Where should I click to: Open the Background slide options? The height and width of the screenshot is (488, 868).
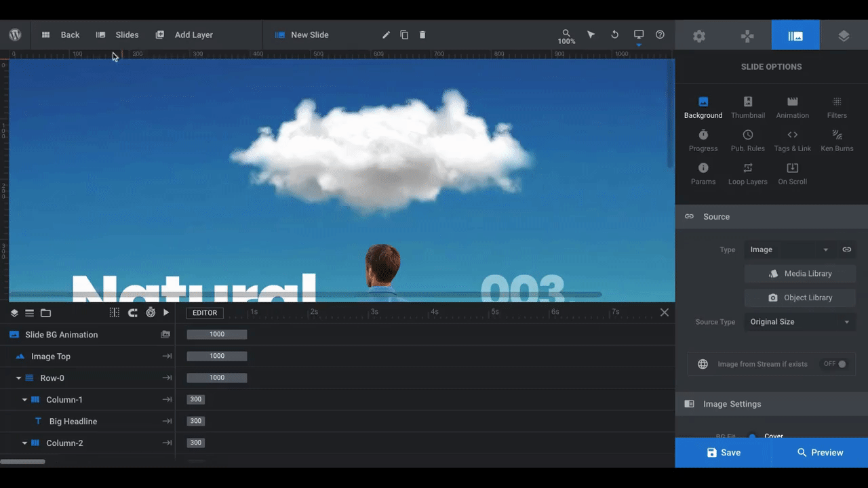coord(703,108)
